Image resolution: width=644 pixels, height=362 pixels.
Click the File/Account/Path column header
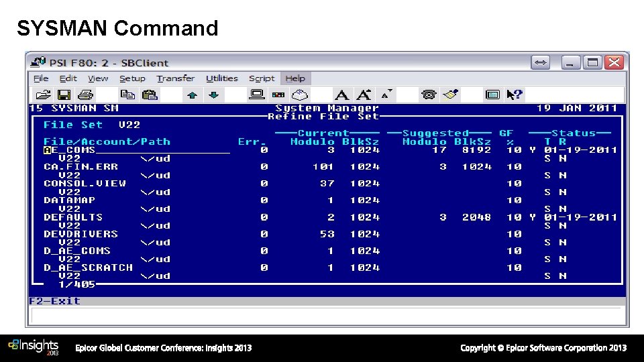(x=107, y=141)
